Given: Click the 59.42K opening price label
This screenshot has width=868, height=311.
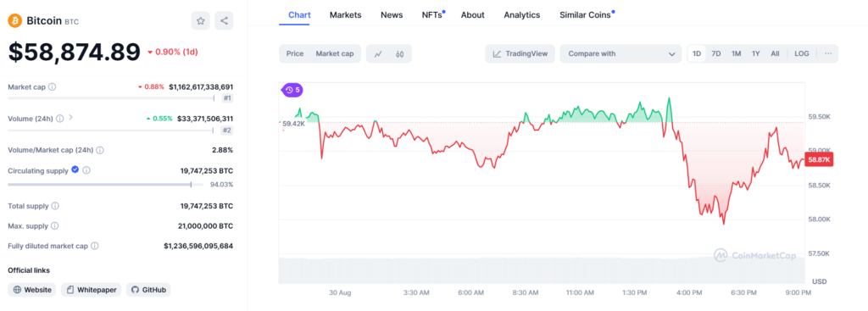Looking at the screenshot, I should click(293, 124).
